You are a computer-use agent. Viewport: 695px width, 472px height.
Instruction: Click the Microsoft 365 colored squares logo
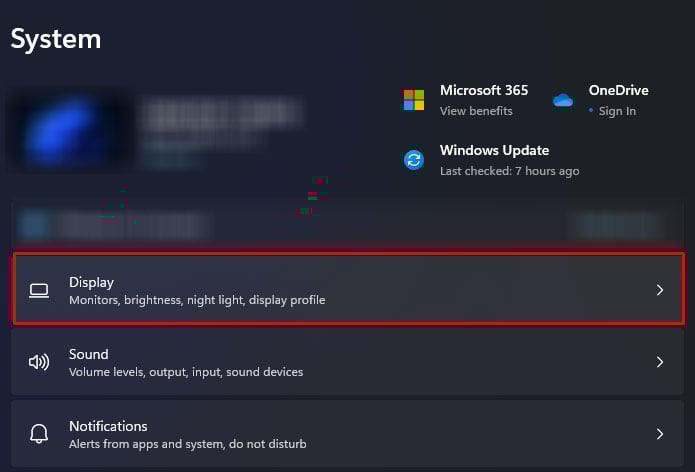coord(414,100)
